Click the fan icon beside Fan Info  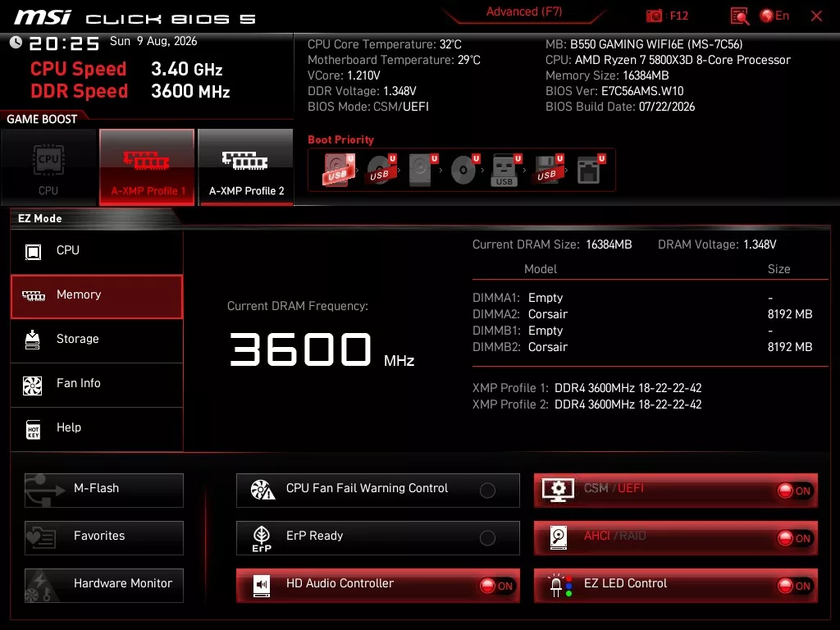click(33, 386)
